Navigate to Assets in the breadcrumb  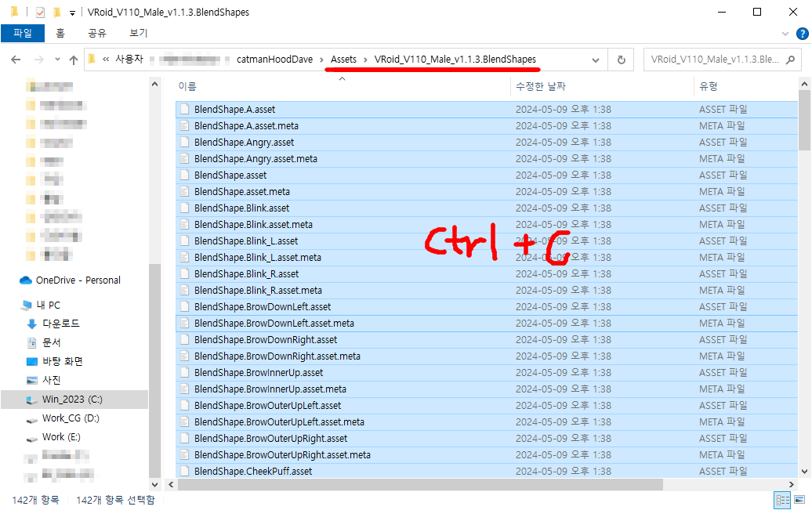[344, 60]
